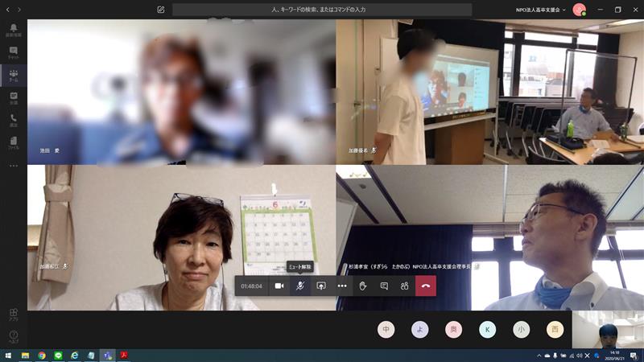Switch to Teams in the left sidebar
Image resolution: width=644 pixels, height=362 pixels.
(x=13, y=76)
